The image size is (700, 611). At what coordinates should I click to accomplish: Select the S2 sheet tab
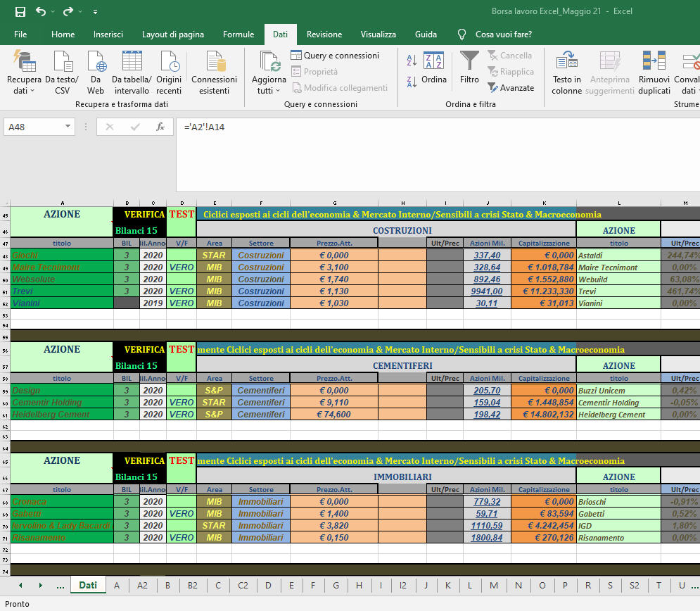[x=635, y=586]
